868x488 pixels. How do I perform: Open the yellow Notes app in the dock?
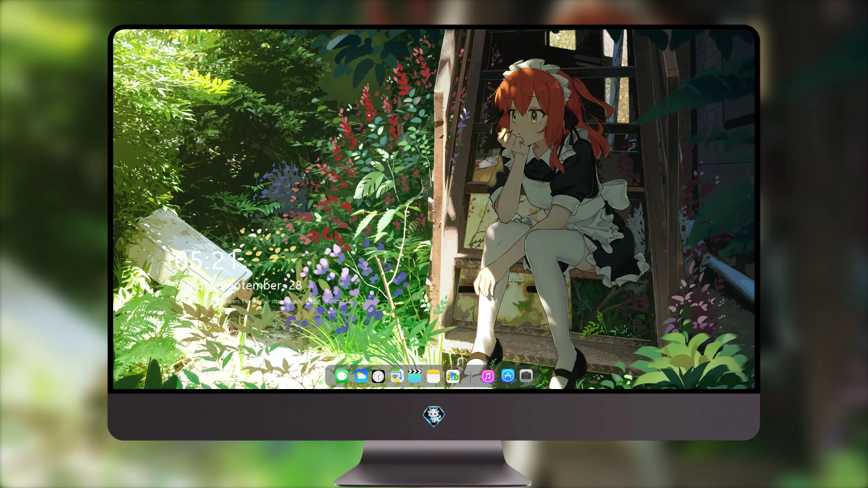[433, 376]
